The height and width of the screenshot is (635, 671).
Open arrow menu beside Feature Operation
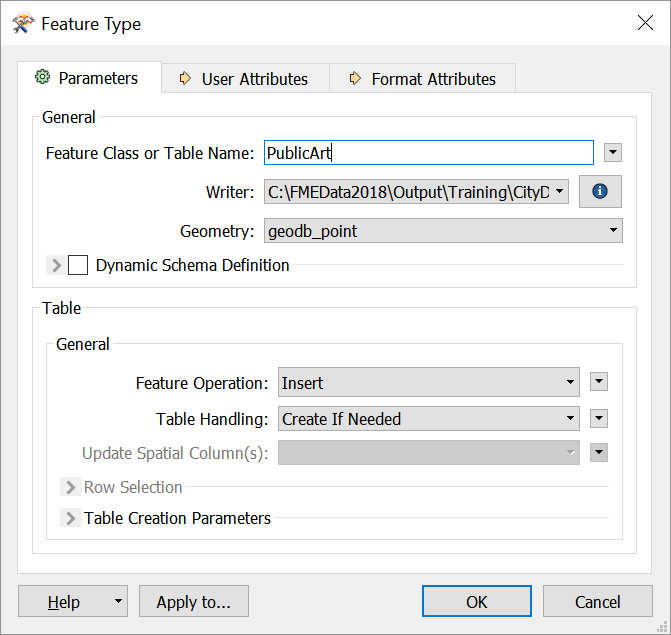[x=599, y=381]
